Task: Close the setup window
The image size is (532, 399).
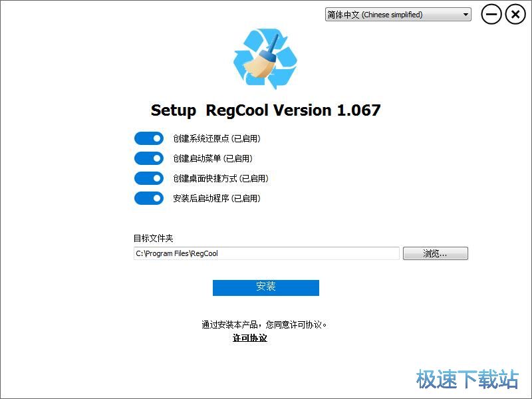Action: point(515,15)
